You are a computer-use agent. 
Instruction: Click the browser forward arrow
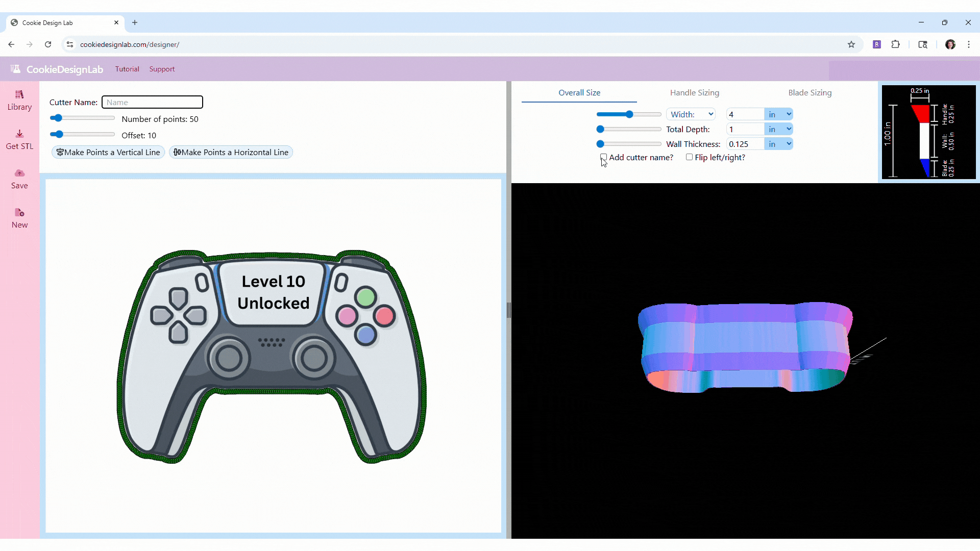pos(30,44)
